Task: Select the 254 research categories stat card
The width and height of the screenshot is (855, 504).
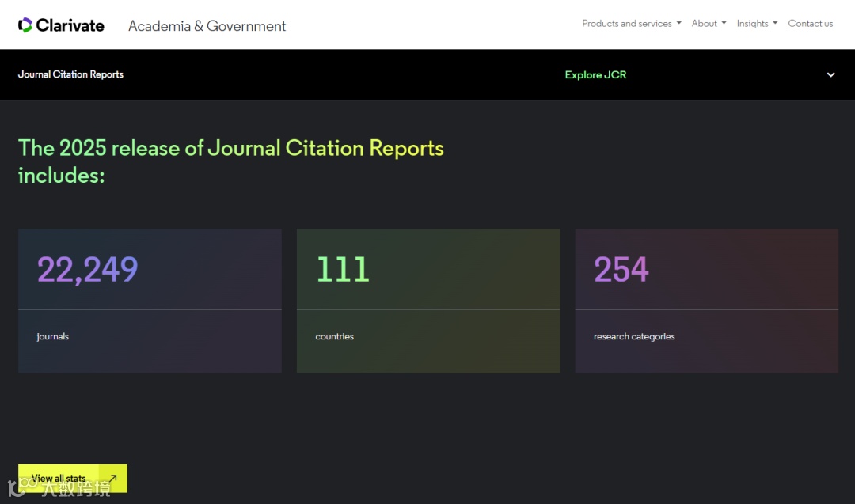Action: pyautogui.click(x=707, y=301)
